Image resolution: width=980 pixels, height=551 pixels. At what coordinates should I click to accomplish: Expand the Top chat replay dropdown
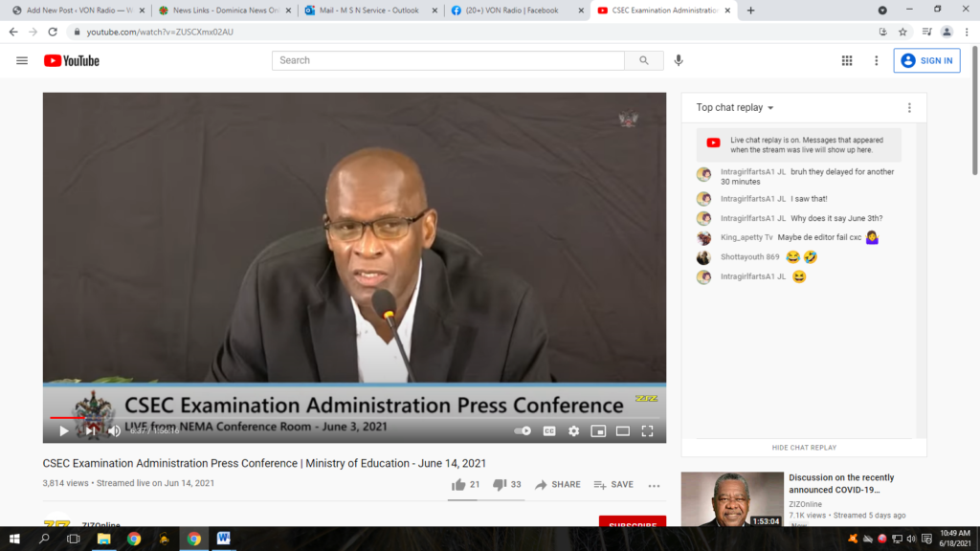[735, 108]
